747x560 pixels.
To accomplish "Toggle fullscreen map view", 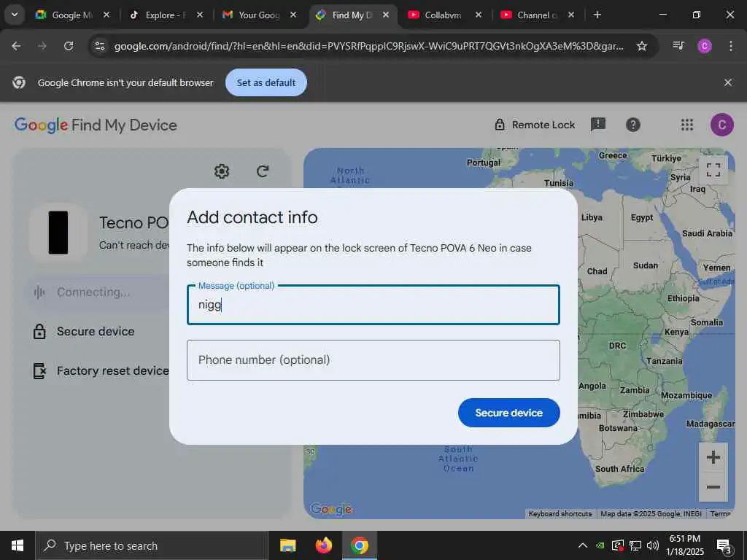I will (713, 169).
